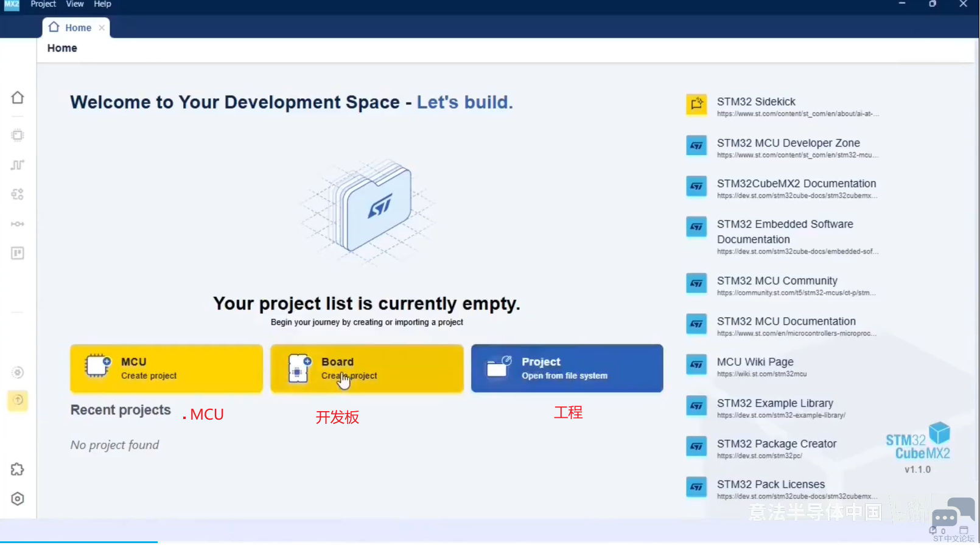Open STM32CubeMX2 Documentation link
Screen dimensions: 980x548
point(796,184)
